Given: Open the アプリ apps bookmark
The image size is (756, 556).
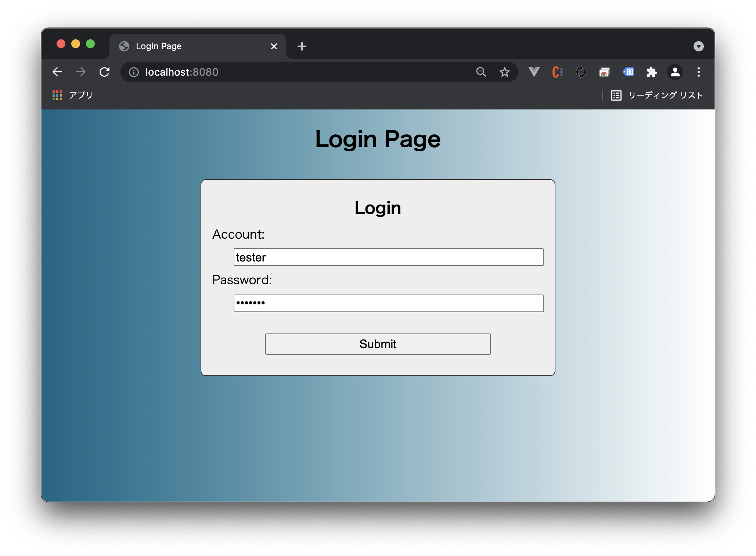Looking at the screenshot, I should (x=72, y=95).
